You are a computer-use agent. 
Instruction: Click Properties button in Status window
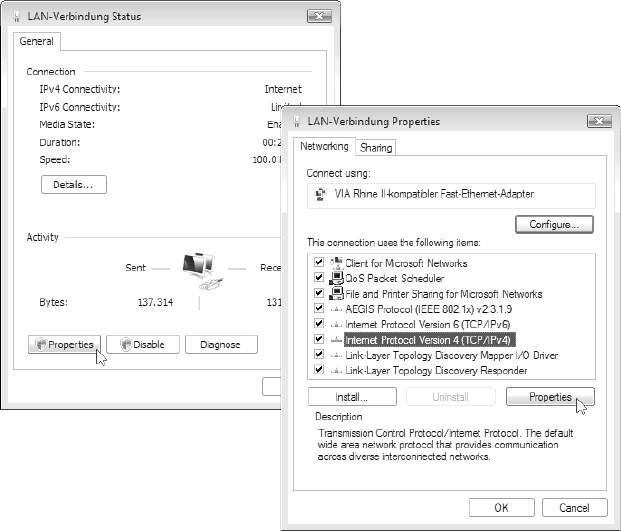tap(65, 344)
